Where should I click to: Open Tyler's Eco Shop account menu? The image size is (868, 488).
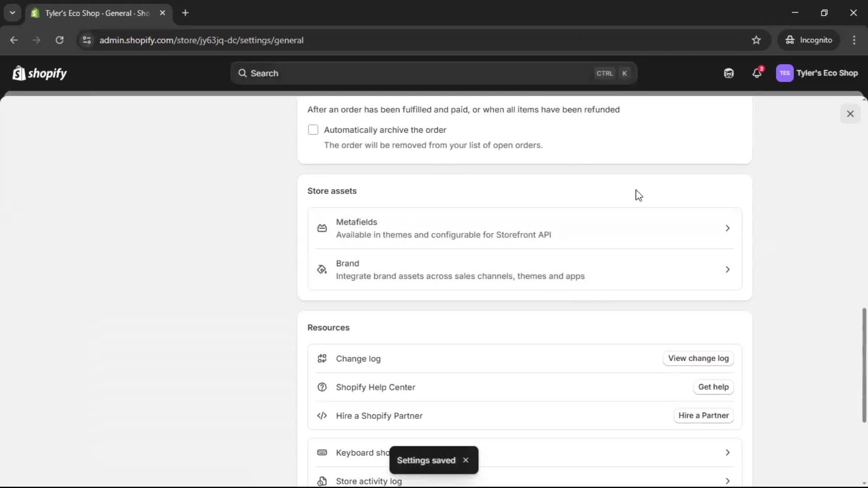[817, 73]
